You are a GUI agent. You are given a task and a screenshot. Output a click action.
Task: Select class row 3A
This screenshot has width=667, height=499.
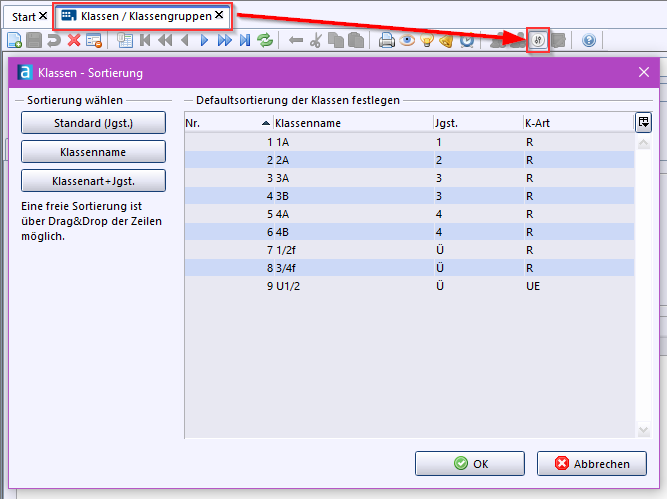(x=409, y=178)
